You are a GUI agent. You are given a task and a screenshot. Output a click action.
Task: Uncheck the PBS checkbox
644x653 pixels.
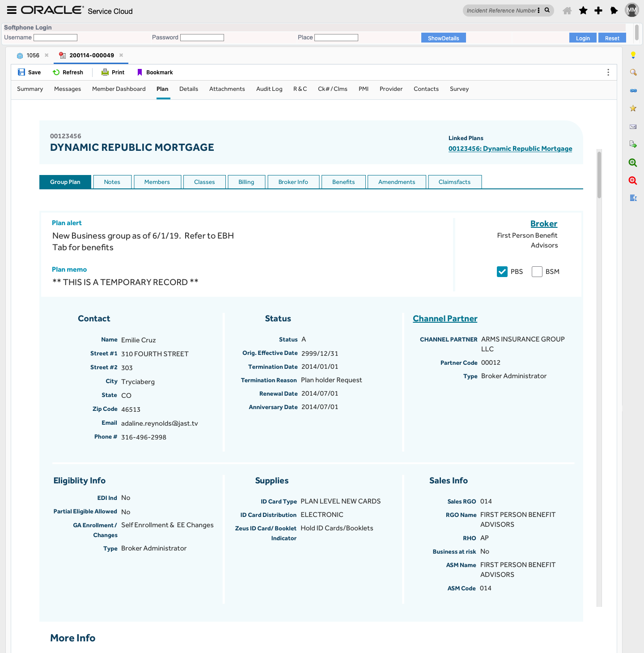502,272
